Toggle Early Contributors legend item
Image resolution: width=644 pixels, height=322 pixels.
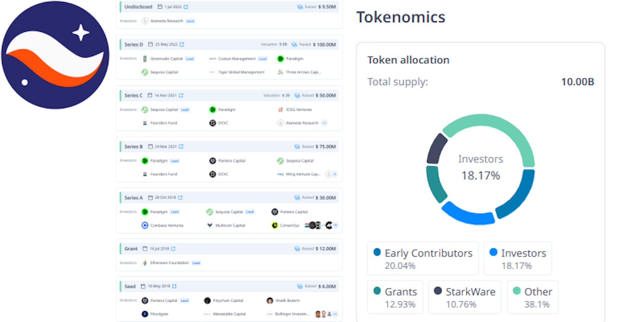click(x=423, y=259)
